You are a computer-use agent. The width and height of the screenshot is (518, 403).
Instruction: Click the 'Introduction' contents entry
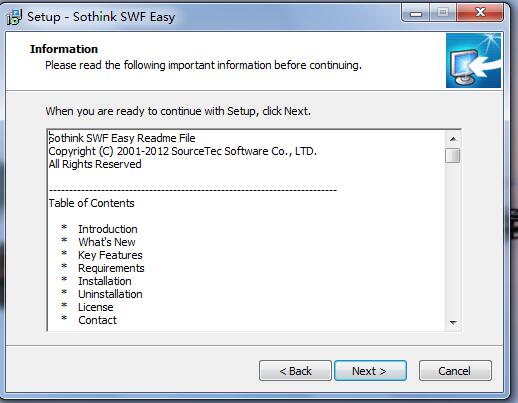tap(108, 229)
